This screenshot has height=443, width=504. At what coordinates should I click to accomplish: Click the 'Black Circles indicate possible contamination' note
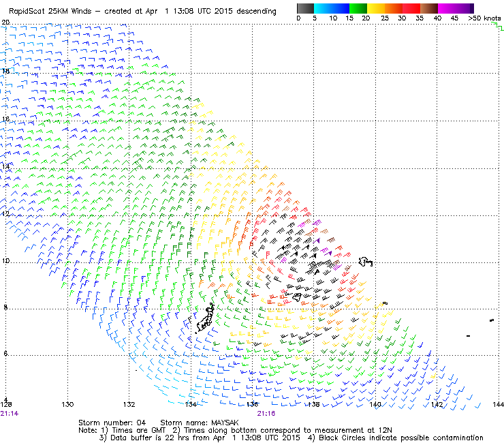coord(401,438)
